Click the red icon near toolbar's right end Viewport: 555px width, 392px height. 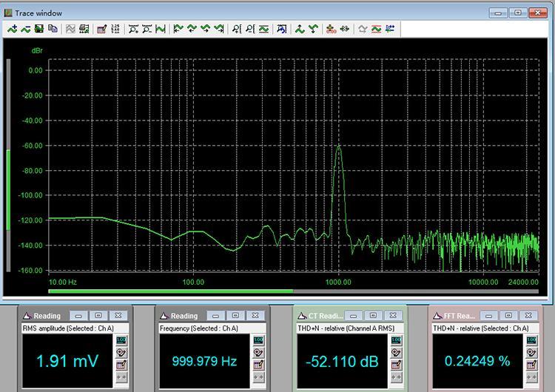pos(376,29)
